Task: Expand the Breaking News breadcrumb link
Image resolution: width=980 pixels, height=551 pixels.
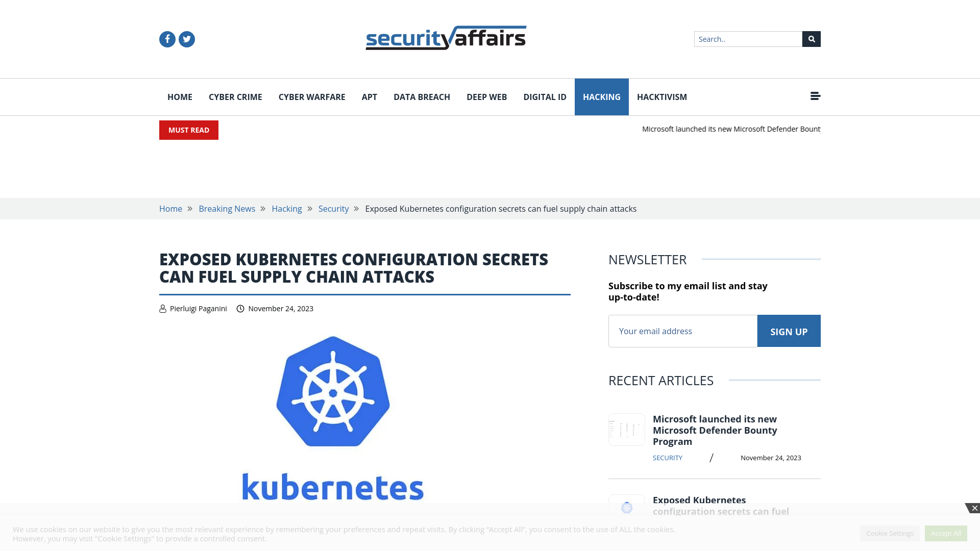Action: pyautogui.click(x=227, y=208)
